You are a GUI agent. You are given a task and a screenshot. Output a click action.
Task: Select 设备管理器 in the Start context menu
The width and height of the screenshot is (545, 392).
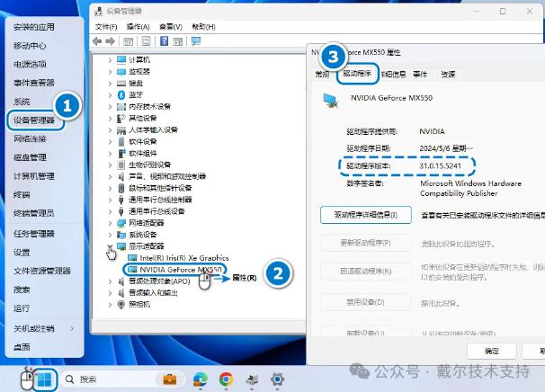pos(34,120)
